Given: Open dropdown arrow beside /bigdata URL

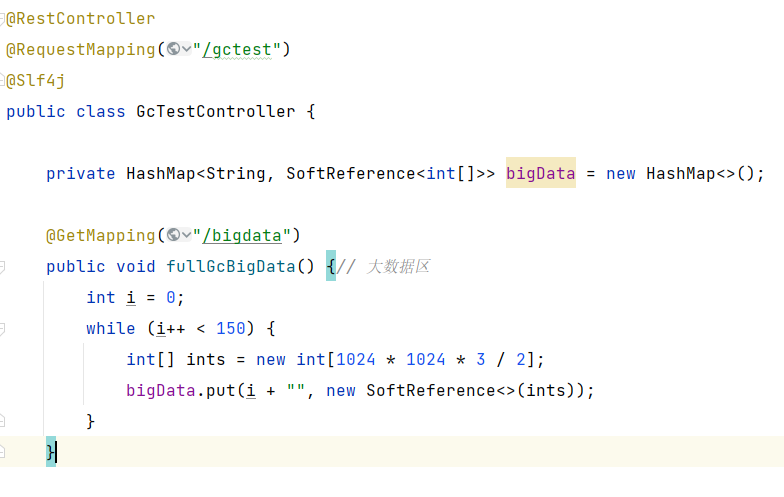Looking at the screenshot, I should pos(186,235).
